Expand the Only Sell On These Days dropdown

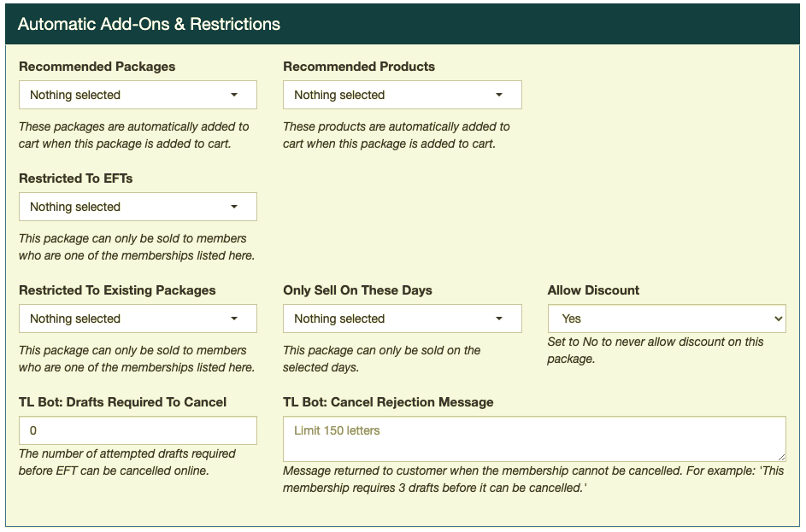tap(402, 319)
